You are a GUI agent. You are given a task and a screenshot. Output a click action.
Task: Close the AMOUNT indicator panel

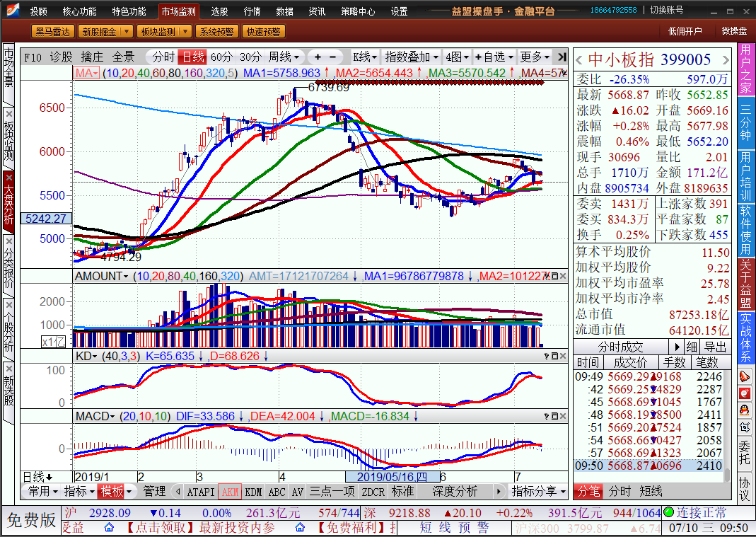tap(563, 276)
